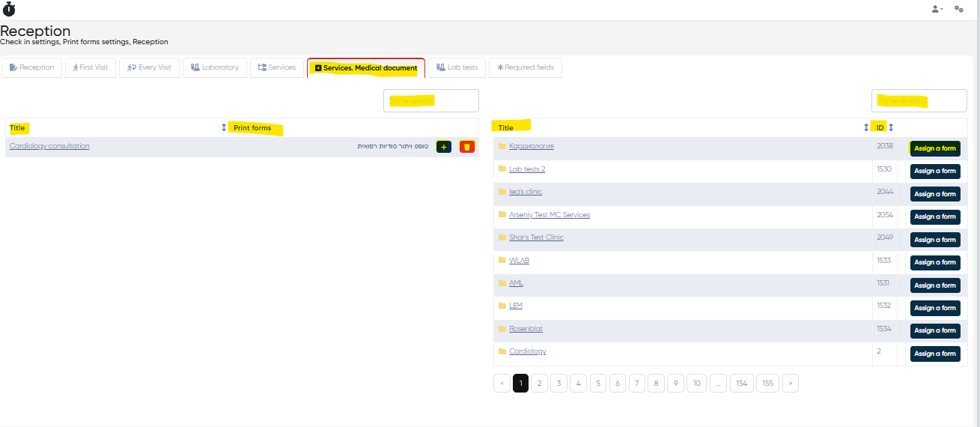Delete form with red trash icon

(x=467, y=147)
